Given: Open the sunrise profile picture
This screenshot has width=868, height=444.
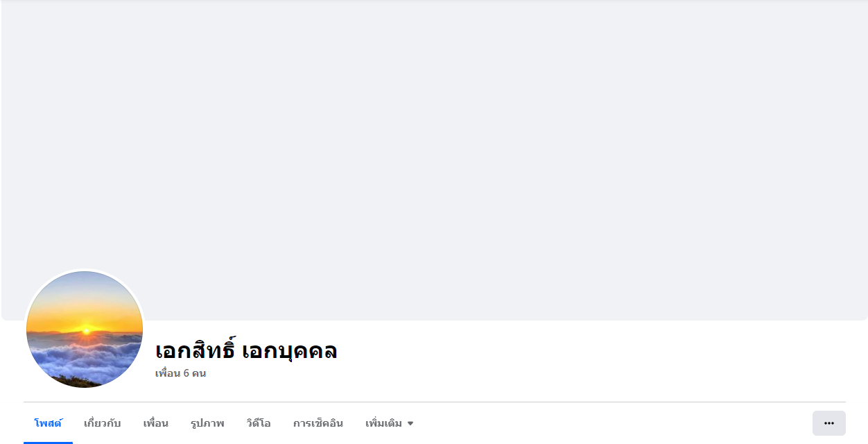Looking at the screenshot, I should [85, 330].
